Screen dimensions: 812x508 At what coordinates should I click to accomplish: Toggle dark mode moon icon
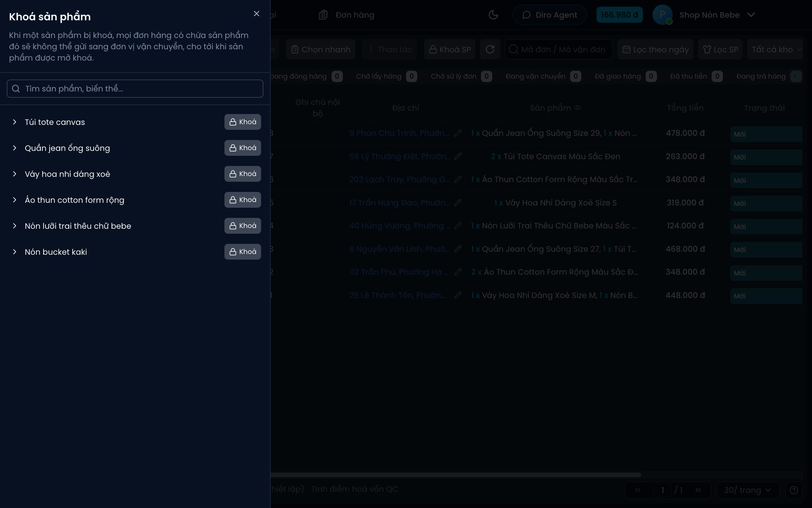(x=493, y=15)
